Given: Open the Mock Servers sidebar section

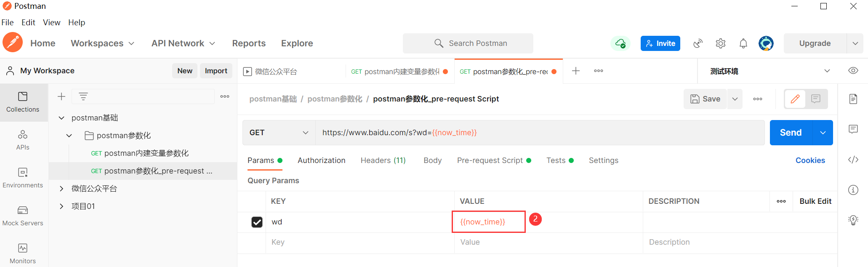Looking at the screenshot, I should (x=23, y=216).
